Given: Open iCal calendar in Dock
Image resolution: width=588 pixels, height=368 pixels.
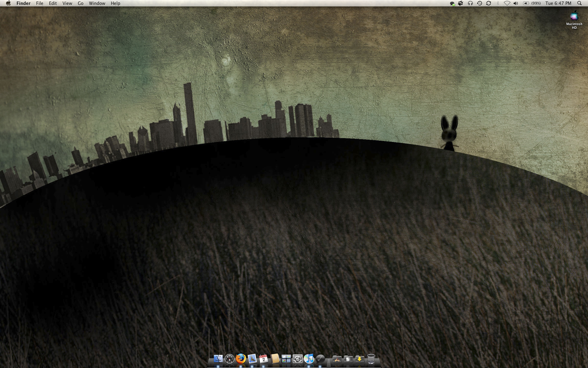Looking at the screenshot, I should click(x=263, y=358).
